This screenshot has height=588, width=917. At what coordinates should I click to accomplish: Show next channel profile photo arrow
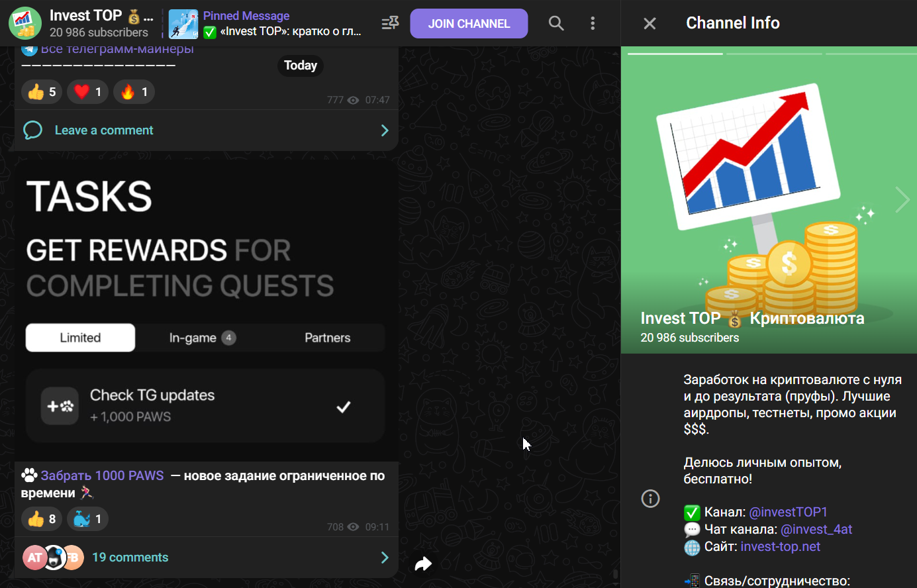[x=902, y=199]
